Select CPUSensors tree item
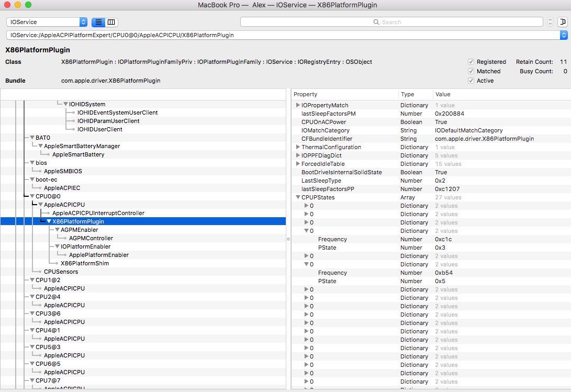The height and width of the screenshot is (392, 571). 61,272
